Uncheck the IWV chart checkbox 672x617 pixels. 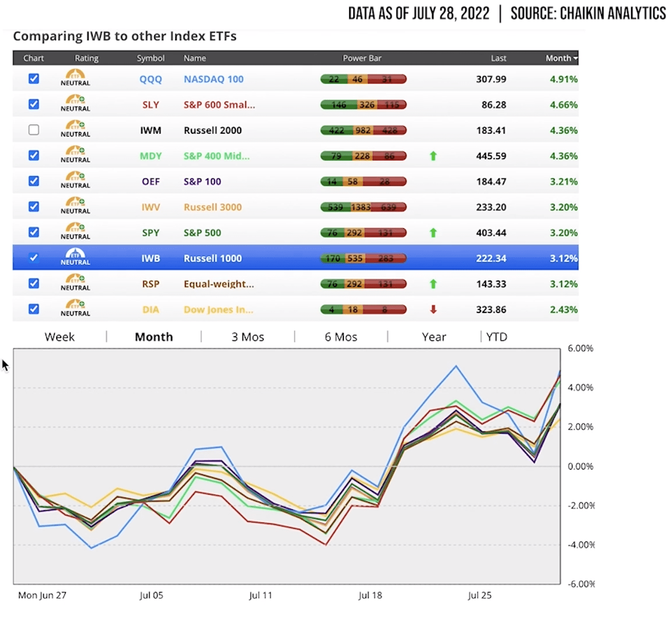tap(34, 207)
